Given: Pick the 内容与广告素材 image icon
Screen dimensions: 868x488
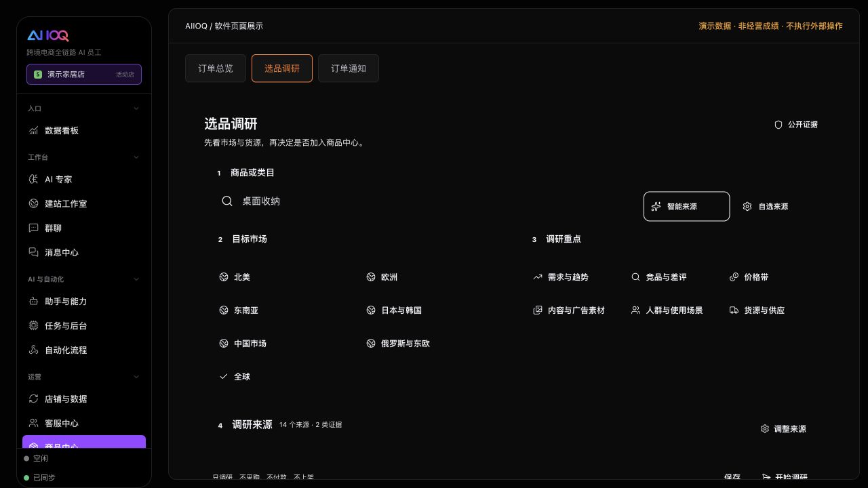Looking at the screenshot, I should click(x=538, y=310).
